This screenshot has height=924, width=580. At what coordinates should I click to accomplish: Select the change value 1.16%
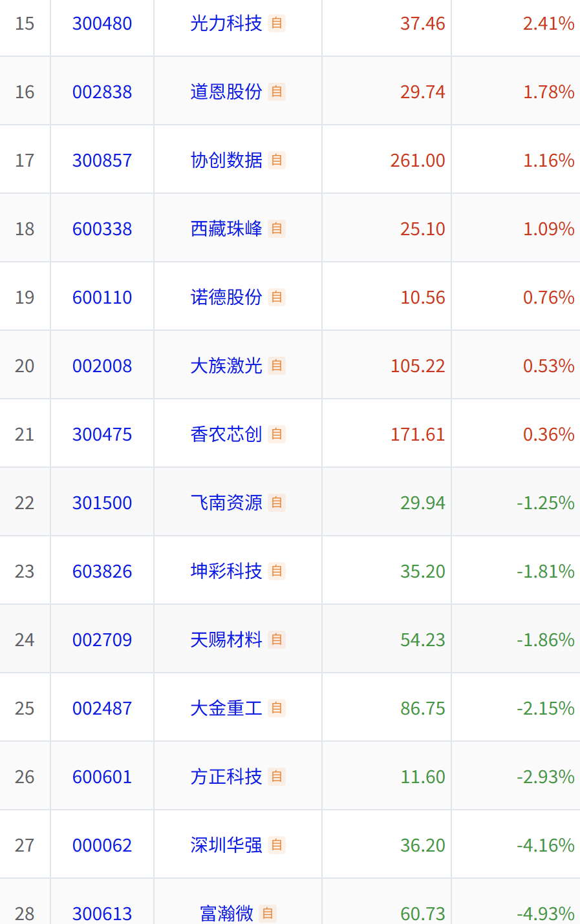(x=549, y=161)
